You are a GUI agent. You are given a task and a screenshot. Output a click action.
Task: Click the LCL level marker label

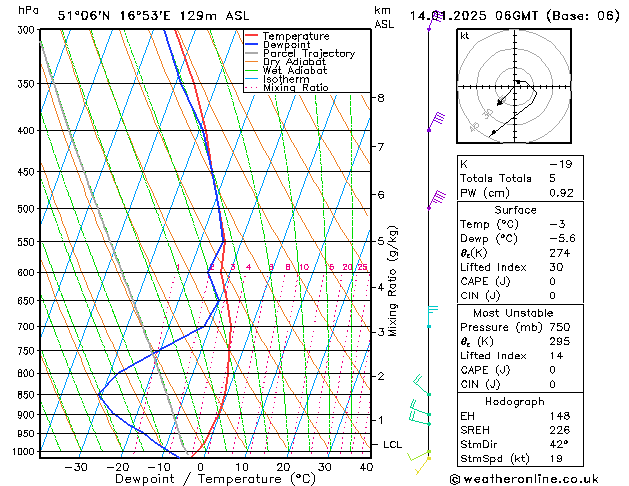392,444
